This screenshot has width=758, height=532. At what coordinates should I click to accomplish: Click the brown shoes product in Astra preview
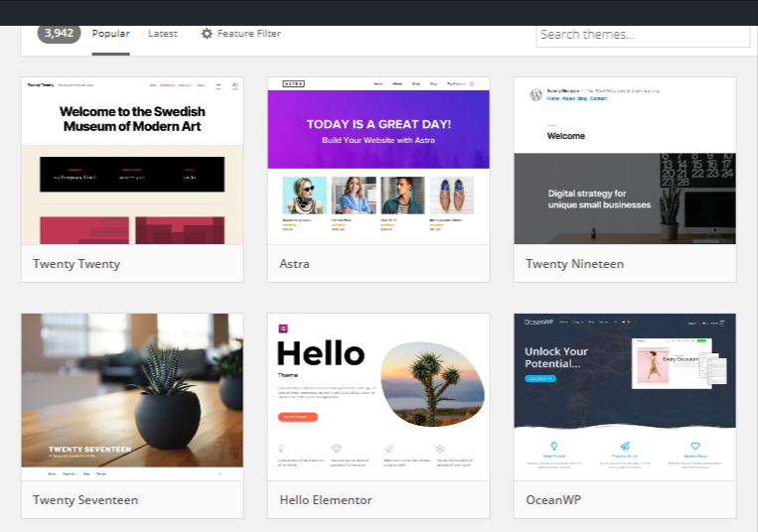(x=452, y=196)
